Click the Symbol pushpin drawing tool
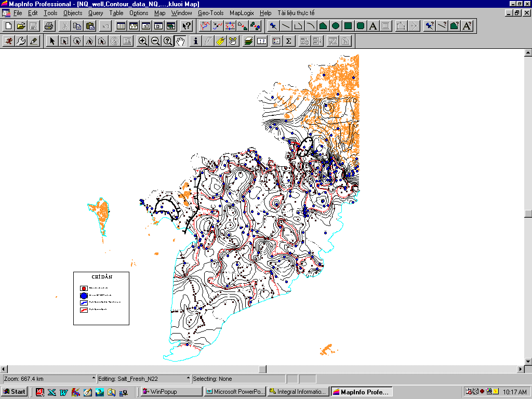The image size is (532, 399). [273, 25]
